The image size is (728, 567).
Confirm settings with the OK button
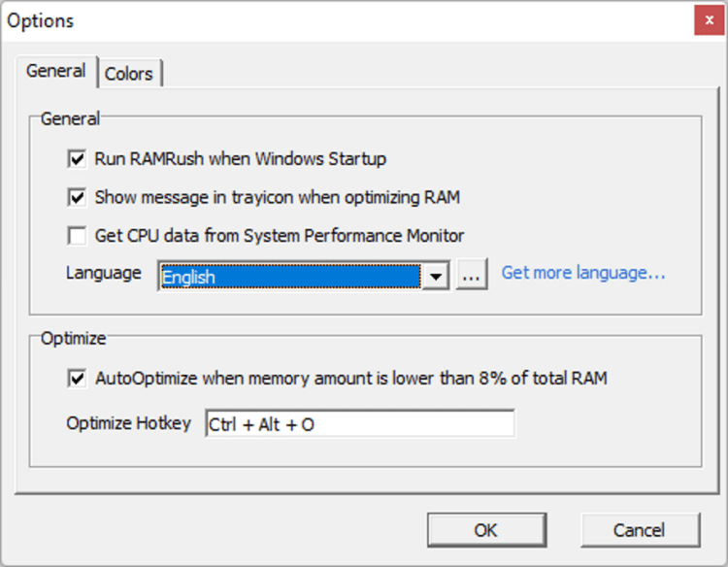click(x=485, y=529)
